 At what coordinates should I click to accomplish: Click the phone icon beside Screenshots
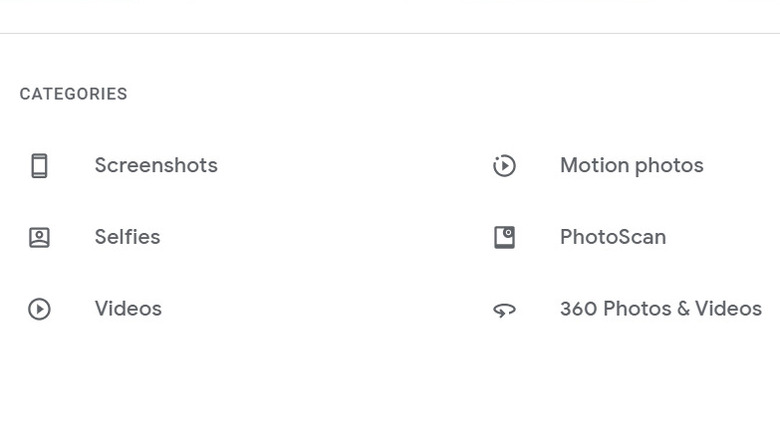[x=39, y=166]
